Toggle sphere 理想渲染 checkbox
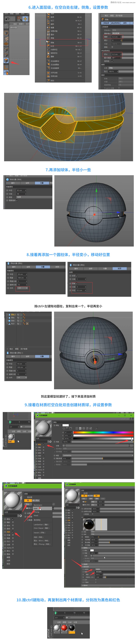Screen dimensions: 137x644 [x=17, y=200]
